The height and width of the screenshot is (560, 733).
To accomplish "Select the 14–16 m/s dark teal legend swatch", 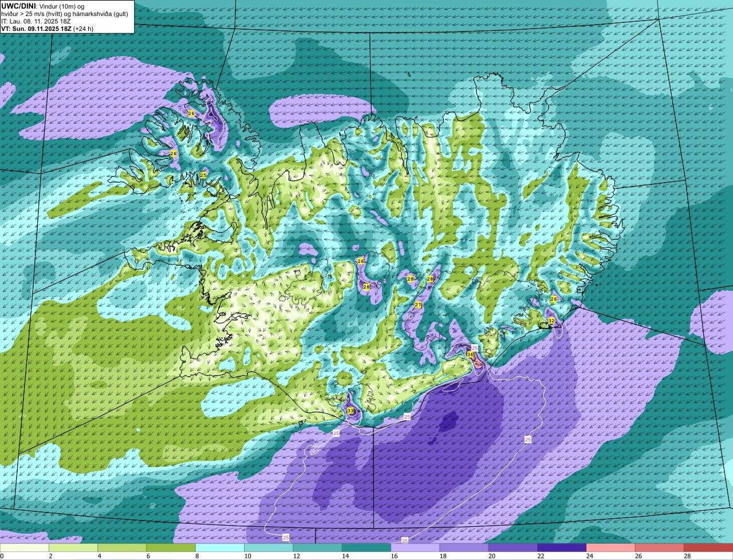I will coord(366,547).
